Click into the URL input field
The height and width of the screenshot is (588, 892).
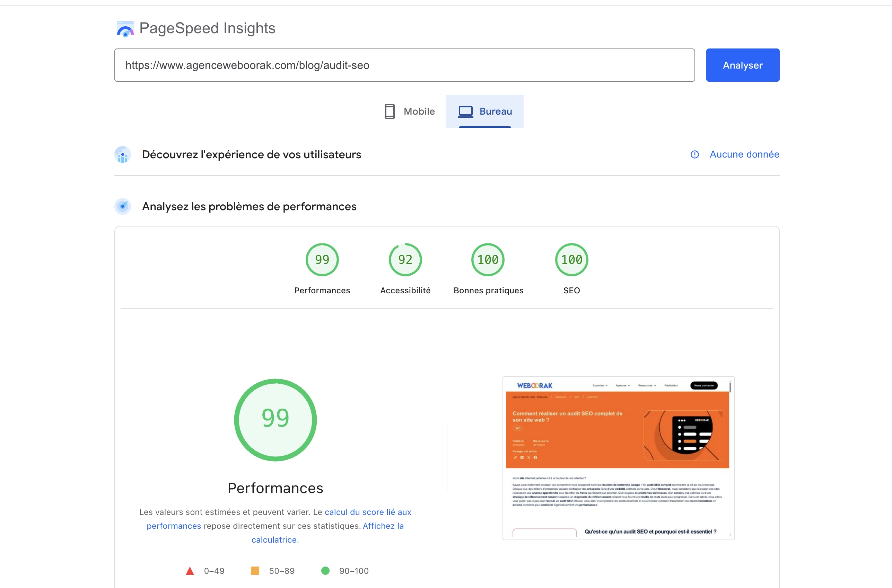(x=404, y=65)
